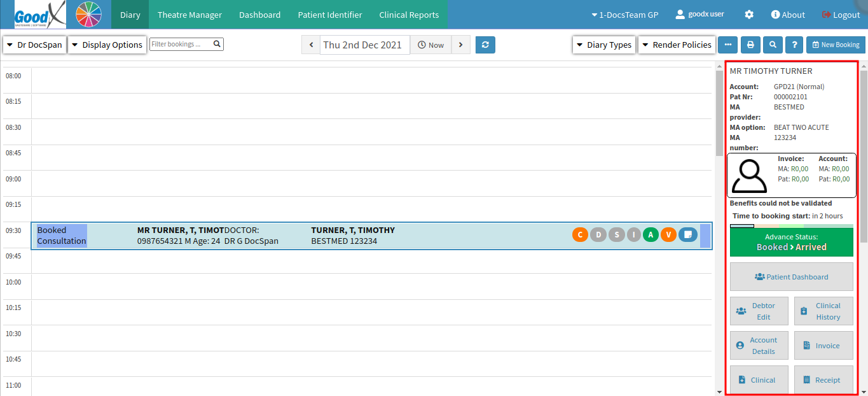The height and width of the screenshot is (396, 868).
Task: Click the Patient Dashboard button
Action: coord(791,277)
